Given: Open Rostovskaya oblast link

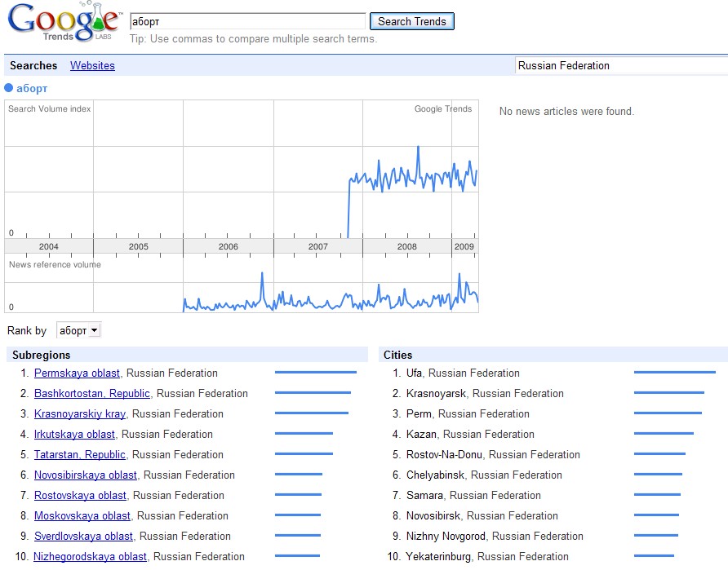Looking at the screenshot, I should [80, 496].
